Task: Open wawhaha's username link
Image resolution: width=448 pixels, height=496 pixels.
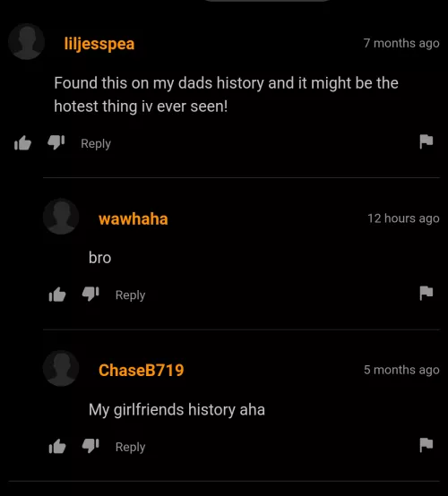Action: coord(134,218)
